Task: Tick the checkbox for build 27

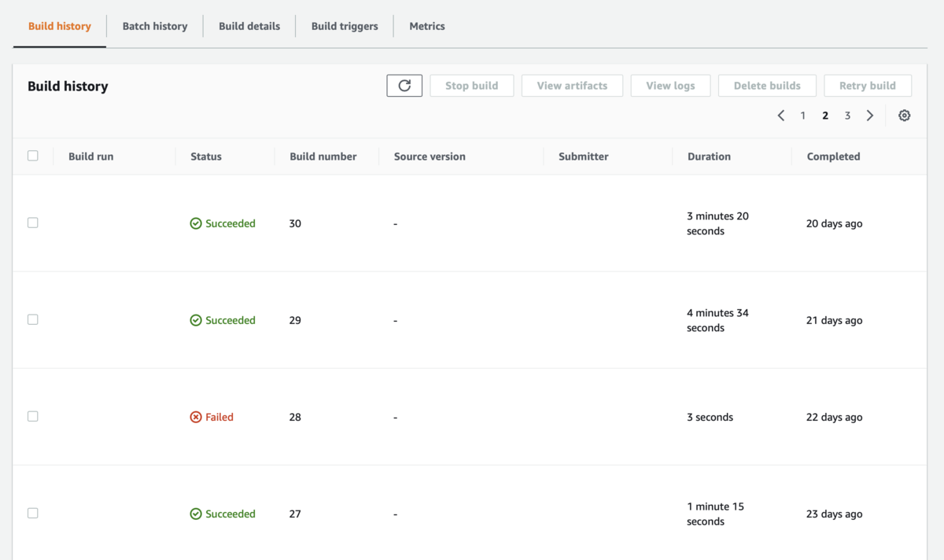Action: pos(33,513)
